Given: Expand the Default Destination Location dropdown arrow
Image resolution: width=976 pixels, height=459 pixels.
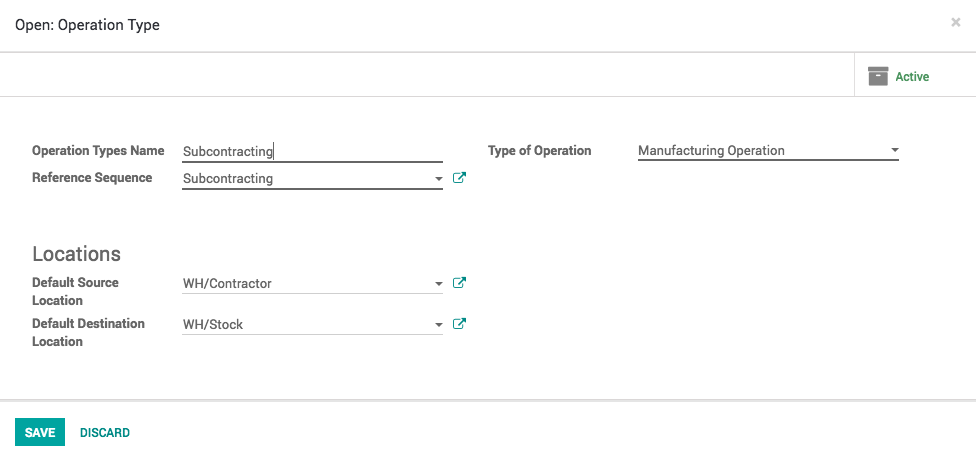Looking at the screenshot, I should (438, 326).
